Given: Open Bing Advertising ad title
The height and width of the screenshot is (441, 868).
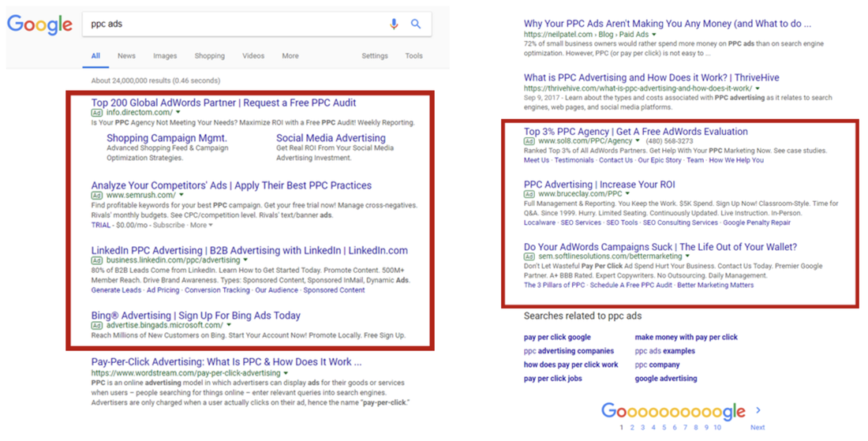Looking at the screenshot, I should click(196, 316).
